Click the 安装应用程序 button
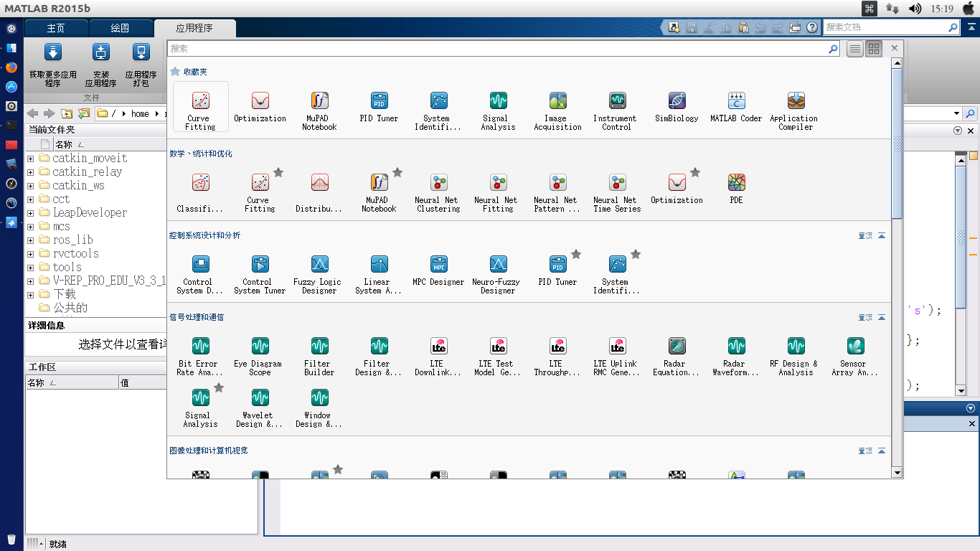This screenshot has width=980, height=551. (x=100, y=65)
